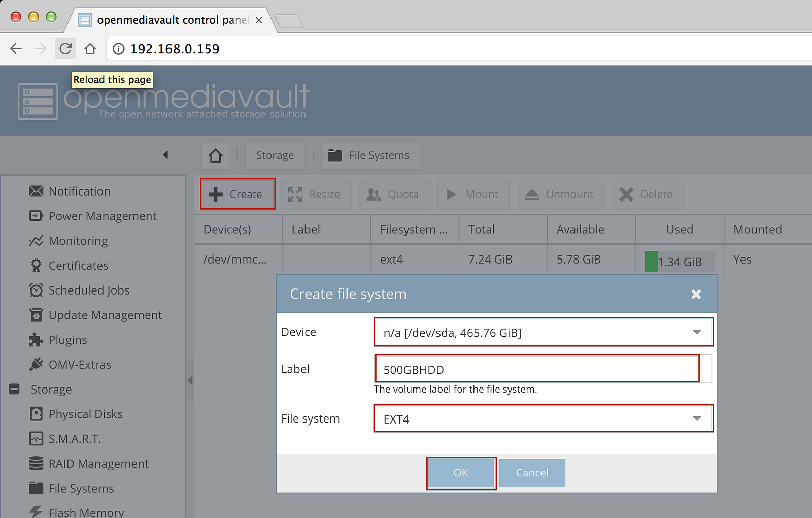
Task: Select Monitoring in the sidebar
Action: [x=78, y=241]
